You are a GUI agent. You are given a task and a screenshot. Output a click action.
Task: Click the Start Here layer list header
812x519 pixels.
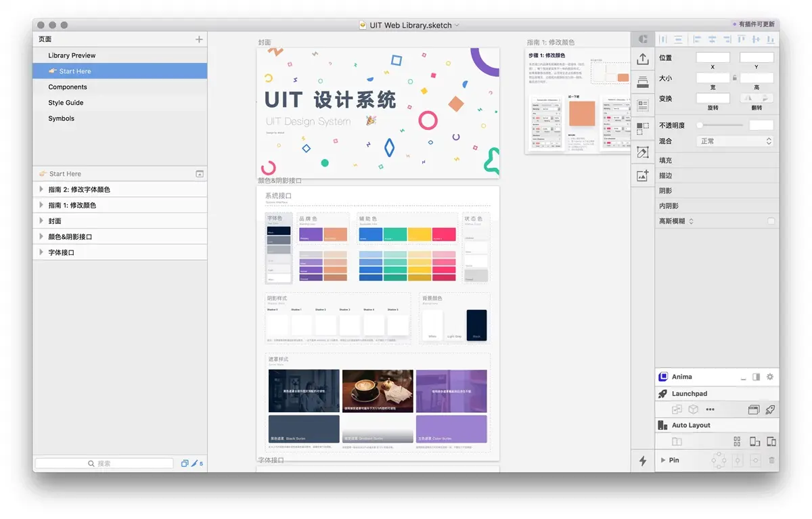tap(120, 174)
